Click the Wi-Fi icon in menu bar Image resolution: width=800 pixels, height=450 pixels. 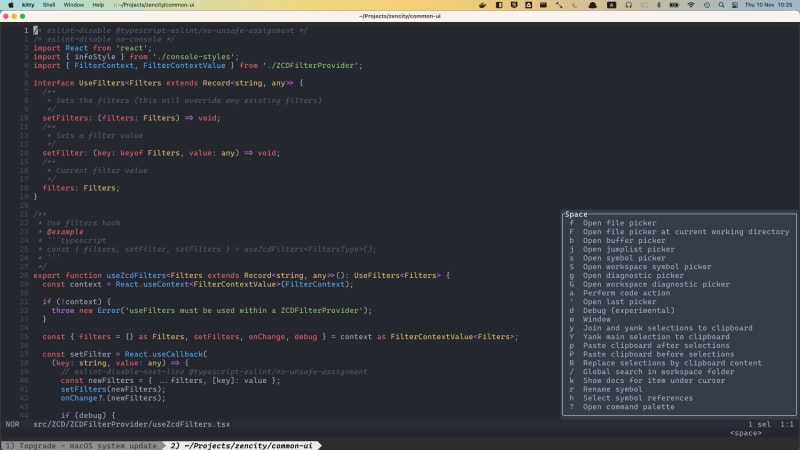click(691, 5)
